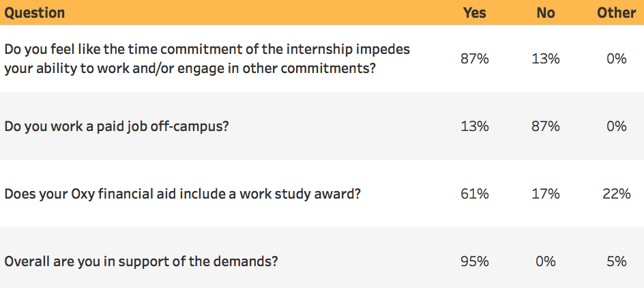Click the 0% No value for demands support
644x288 pixels.
[546, 261]
